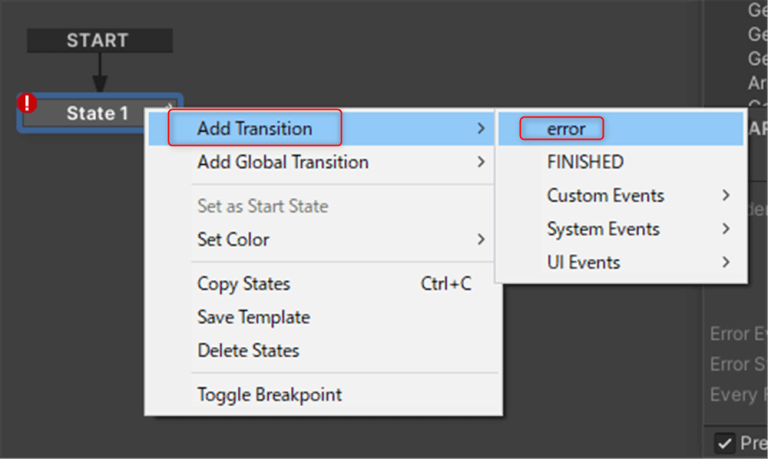
Task: Pick the error event in the submenu
Action: (566, 128)
